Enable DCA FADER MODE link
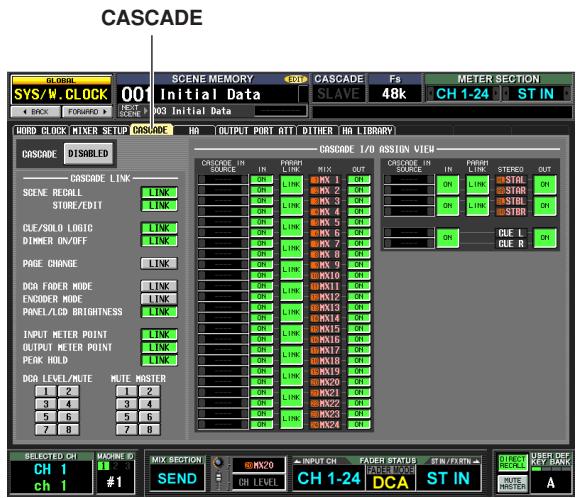Image resolution: width=576 pixels, height=498 pixels. (x=159, y=286)
